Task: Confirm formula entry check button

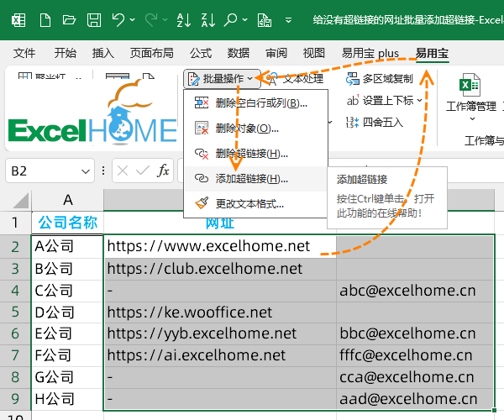Action: coord(143,171)
